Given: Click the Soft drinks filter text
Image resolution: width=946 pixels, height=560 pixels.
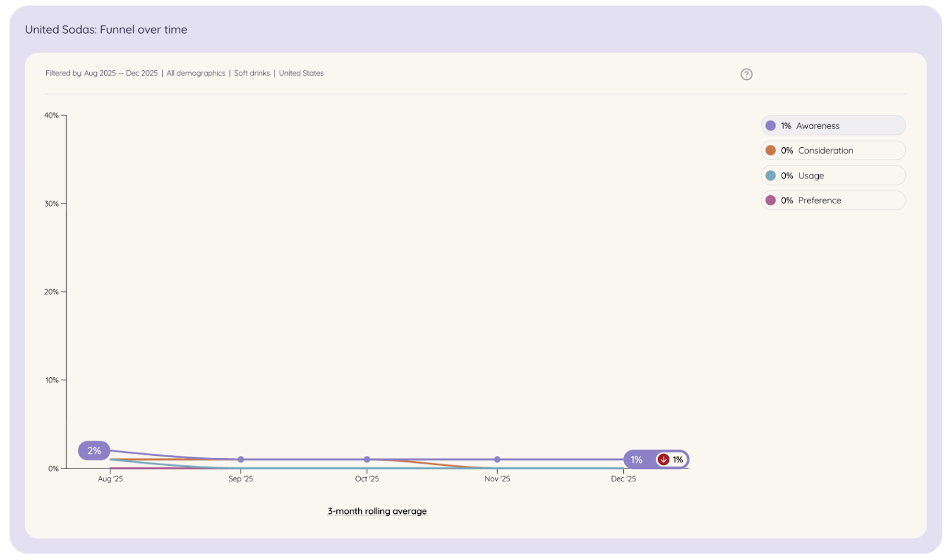Looking at the screenshot, I should pyautogui.click(x=252, y=73).
